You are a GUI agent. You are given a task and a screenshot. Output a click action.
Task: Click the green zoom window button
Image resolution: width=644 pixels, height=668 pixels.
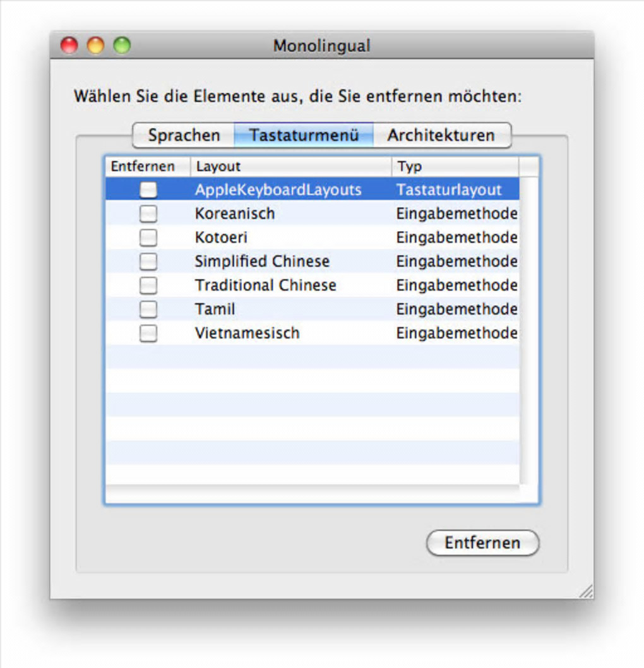click(x=122, y=45)
